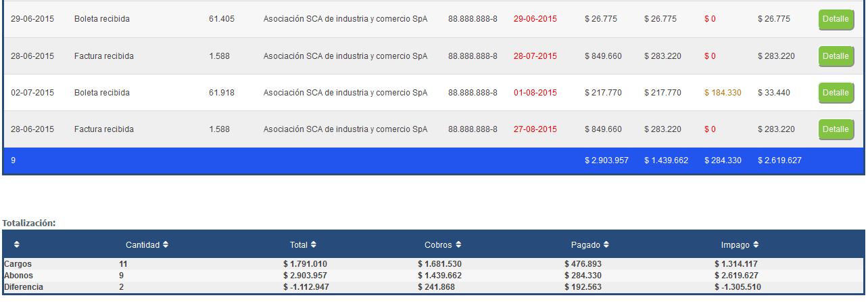
Task: Click the sort icon in the unlabeled first column
Action: [x=17, y=244]
